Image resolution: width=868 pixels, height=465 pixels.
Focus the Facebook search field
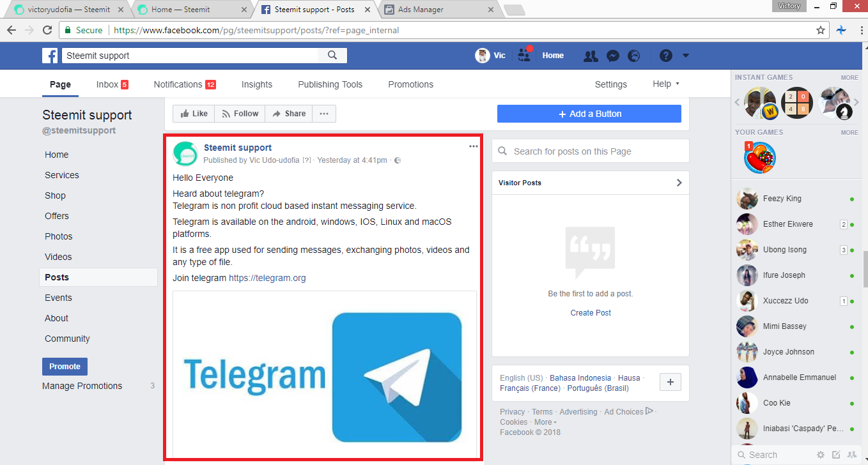click(190, 56)
